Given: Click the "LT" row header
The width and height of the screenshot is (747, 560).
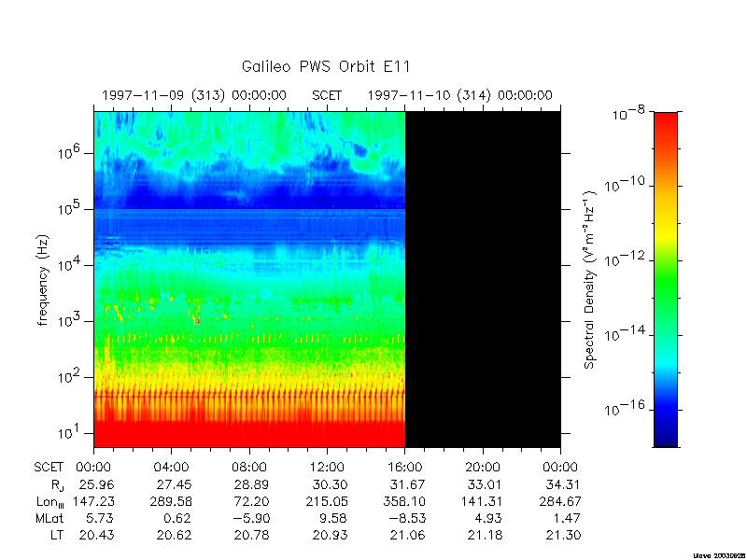Looking at the screenshot, I should pyautogui.click(x=57, y=535).
